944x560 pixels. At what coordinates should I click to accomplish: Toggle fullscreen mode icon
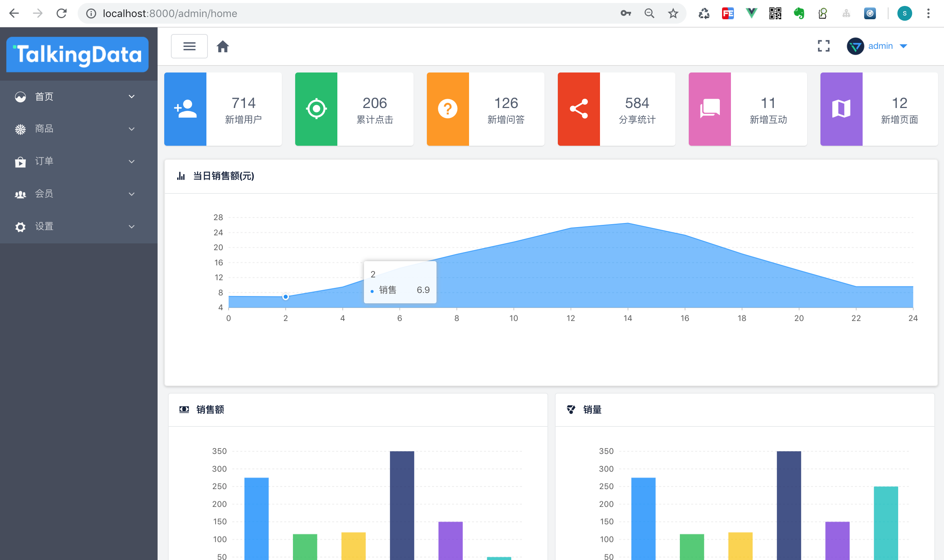click(x=823, y=46)
